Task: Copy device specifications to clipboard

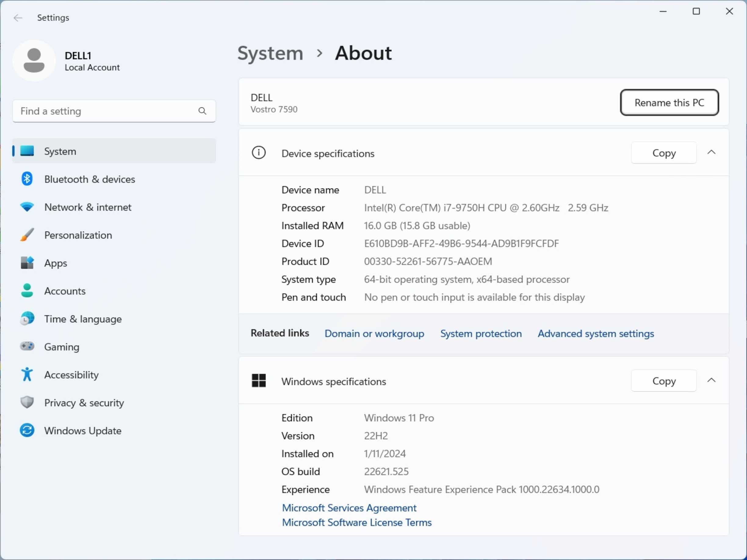Action: [663, 153]
